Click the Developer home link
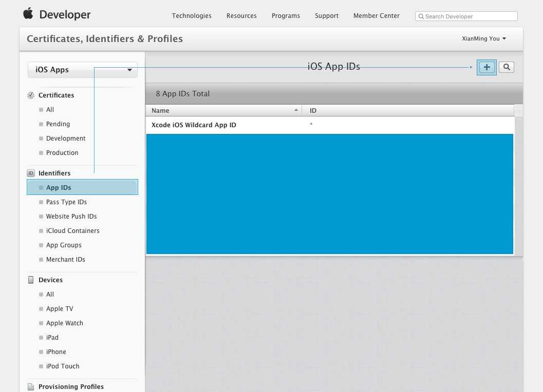The image size is (543, 392). (65, 14)
